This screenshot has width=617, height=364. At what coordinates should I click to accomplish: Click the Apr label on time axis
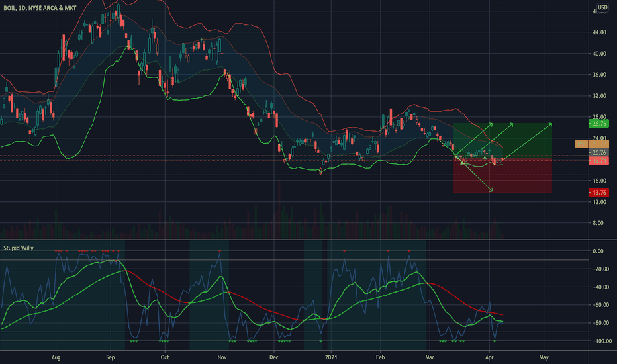point(489,357)
